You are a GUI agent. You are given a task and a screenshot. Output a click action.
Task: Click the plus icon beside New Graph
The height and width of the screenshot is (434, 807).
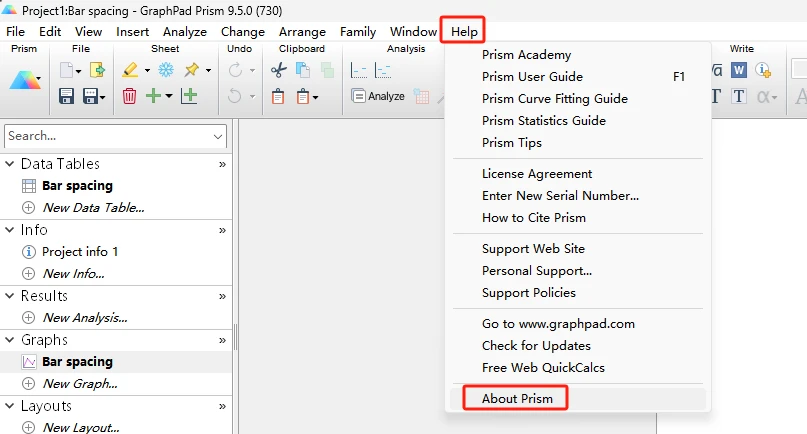point(29,384)
